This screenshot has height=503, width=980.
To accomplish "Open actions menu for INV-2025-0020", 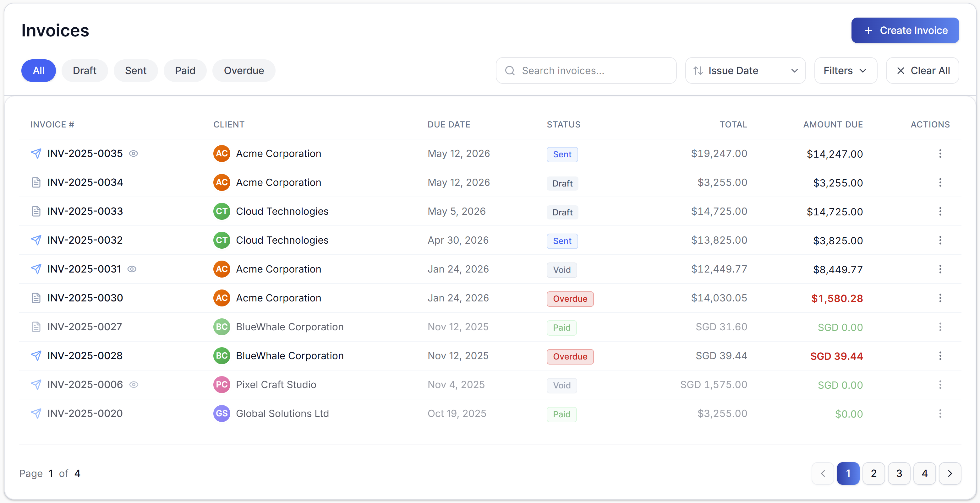I will tap(940, 414).
